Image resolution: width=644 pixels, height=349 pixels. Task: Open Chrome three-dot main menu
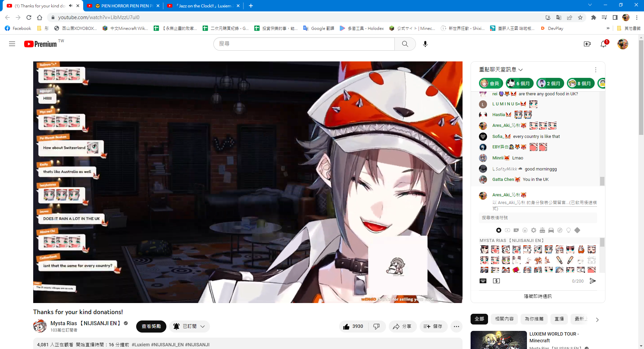coord(637,17)
